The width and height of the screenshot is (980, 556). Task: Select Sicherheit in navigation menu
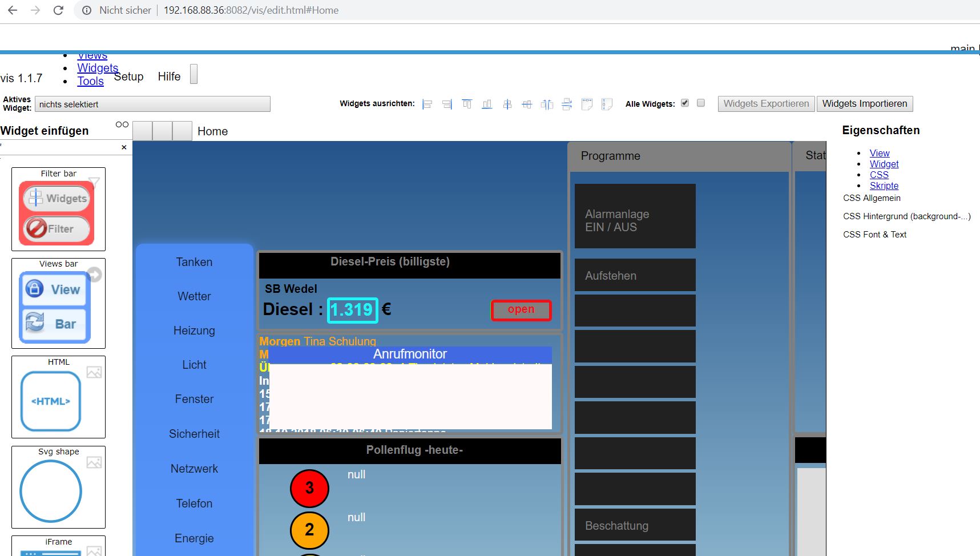click(x=194, y=434)
